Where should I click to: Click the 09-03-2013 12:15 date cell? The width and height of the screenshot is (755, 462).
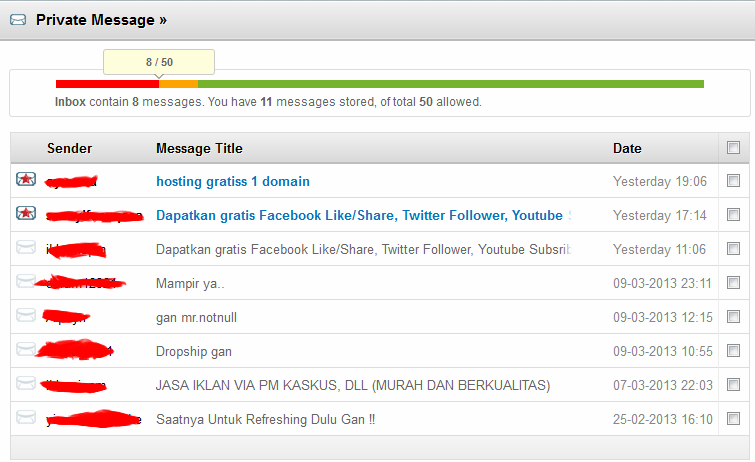663,317
